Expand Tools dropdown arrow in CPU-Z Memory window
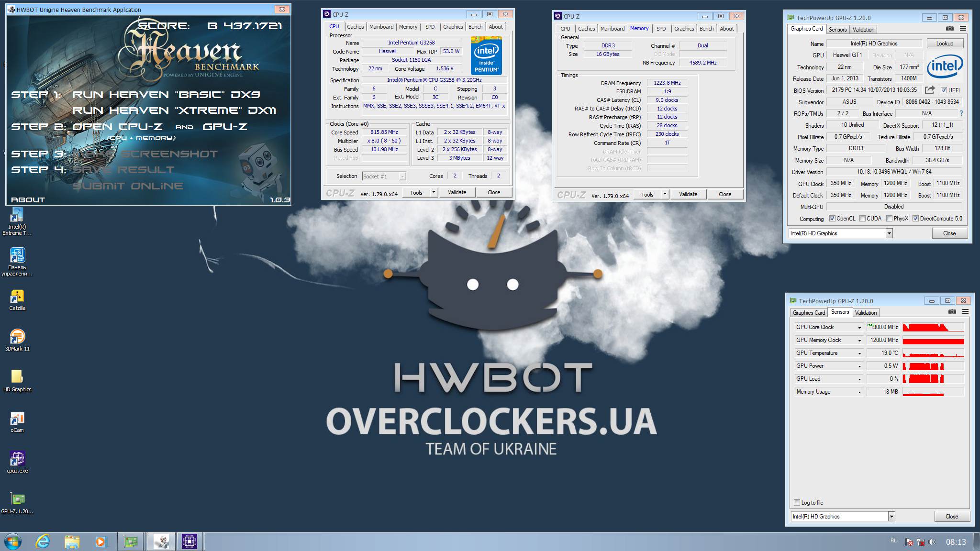The image size is (980, 551). click(x=664, y=194)
